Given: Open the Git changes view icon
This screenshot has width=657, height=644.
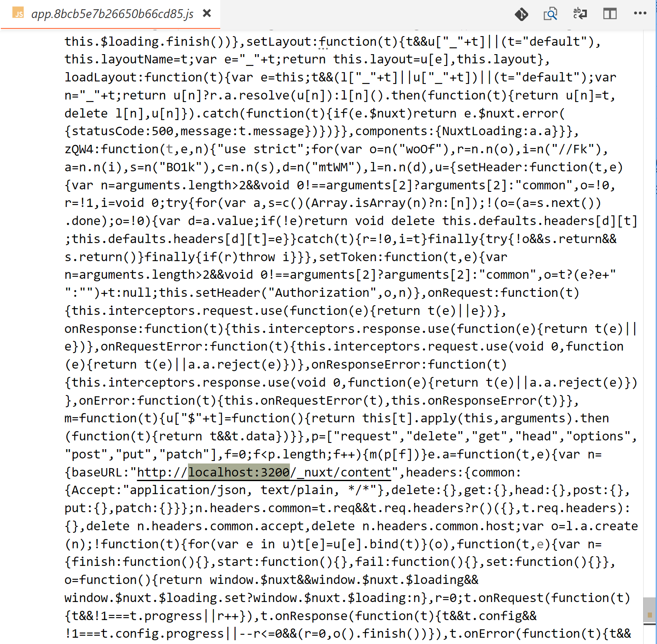Looking at the screenshot, I should coord(521,14).
